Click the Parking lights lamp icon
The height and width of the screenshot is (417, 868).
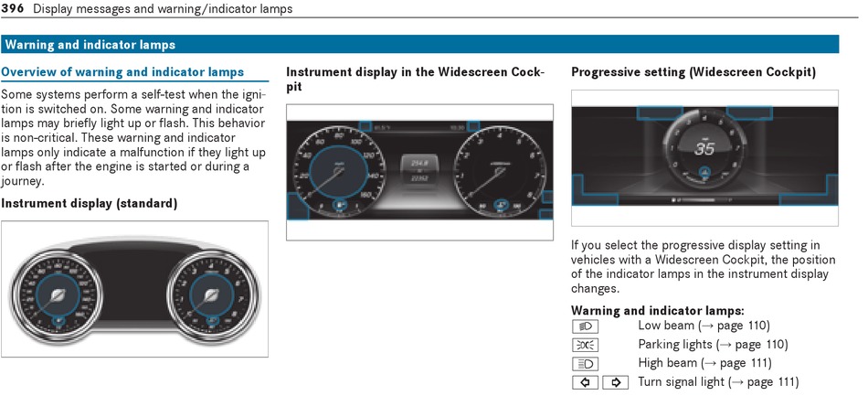(585, 345)
